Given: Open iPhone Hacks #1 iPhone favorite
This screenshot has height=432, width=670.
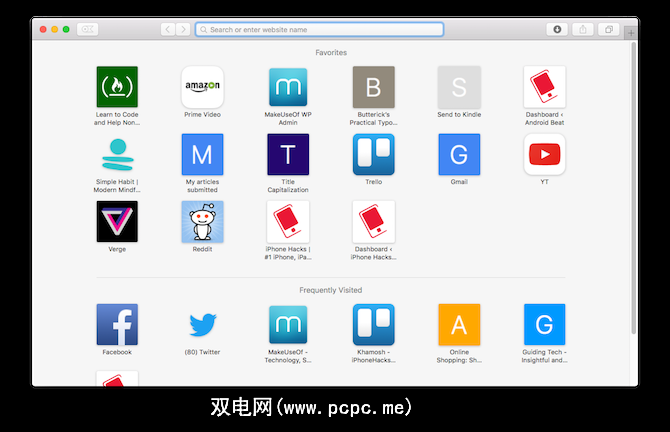Looking at the screenshot, I should (x=288, y=221).
